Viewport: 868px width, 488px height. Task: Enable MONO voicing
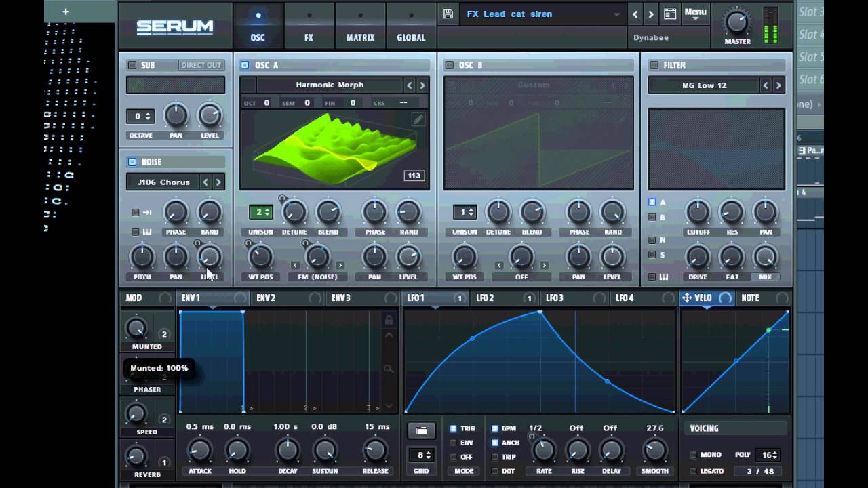693,455
